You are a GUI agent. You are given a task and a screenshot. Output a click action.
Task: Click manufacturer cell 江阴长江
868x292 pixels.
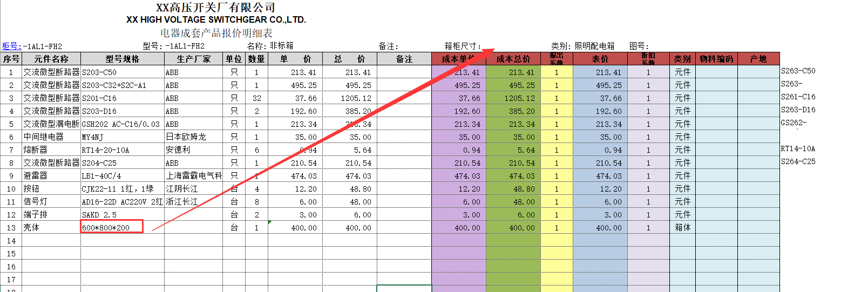194,189
